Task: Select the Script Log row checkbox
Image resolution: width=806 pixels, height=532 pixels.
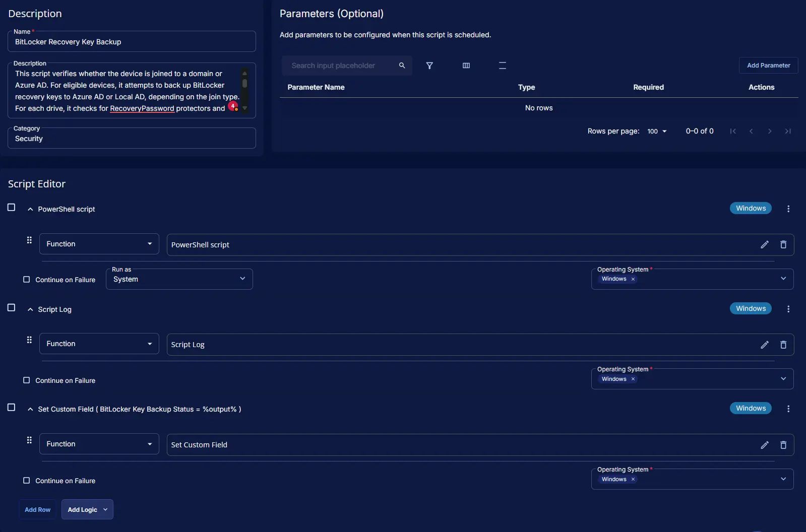Action: (x=11, y=308)
